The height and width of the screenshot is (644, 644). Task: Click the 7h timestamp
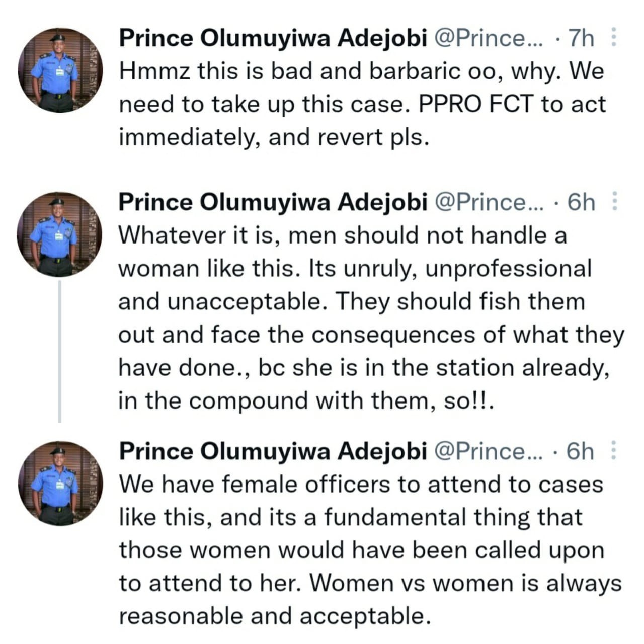pyautogui.click(x=581, y=39)
